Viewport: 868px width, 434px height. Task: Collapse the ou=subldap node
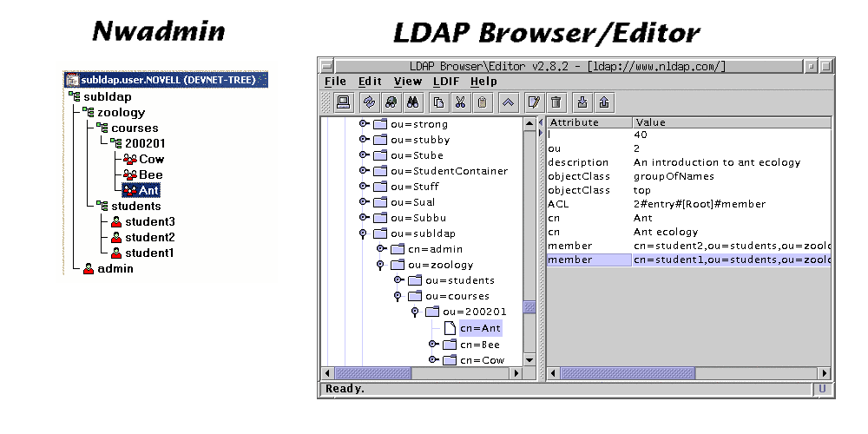click(363, 234)
